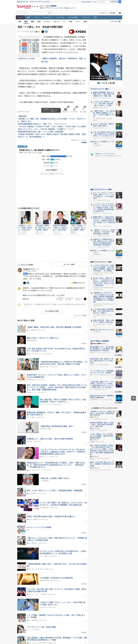Open 購入履歴 link
138x644 pixels.
(x=112, y=13)
